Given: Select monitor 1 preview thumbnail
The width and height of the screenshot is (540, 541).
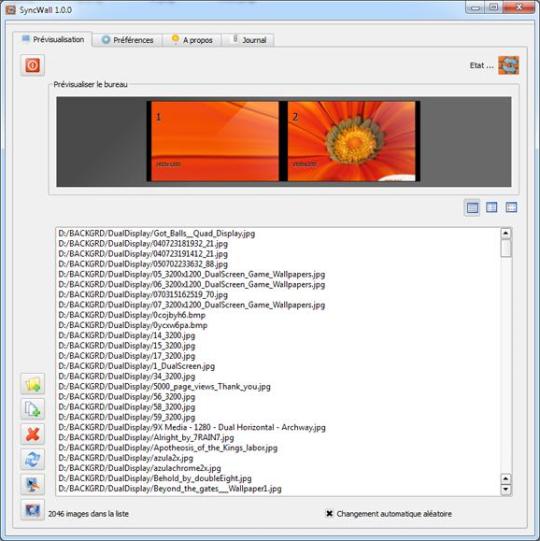Looking at the screenshot, I should pyautogui.click(x=215, y=141).
